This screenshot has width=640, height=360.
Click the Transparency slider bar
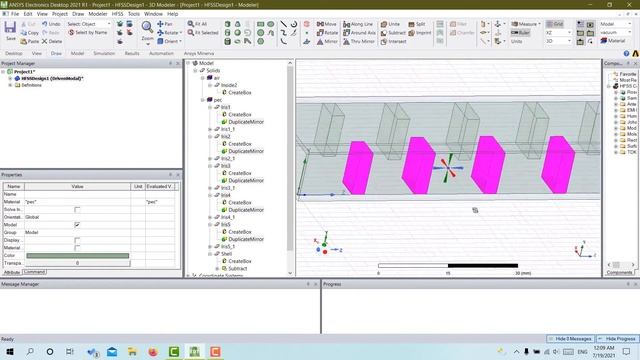tap(78, 263)
